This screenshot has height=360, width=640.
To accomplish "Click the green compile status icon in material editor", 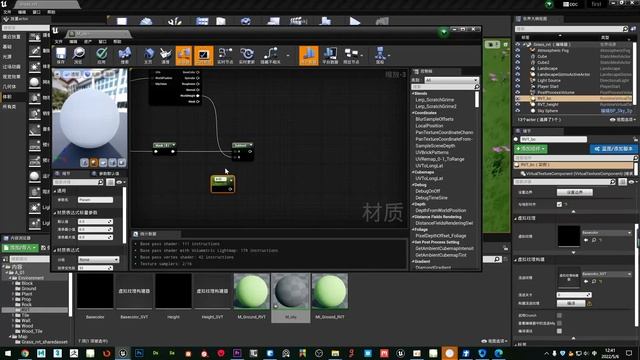I will point(444,33).
